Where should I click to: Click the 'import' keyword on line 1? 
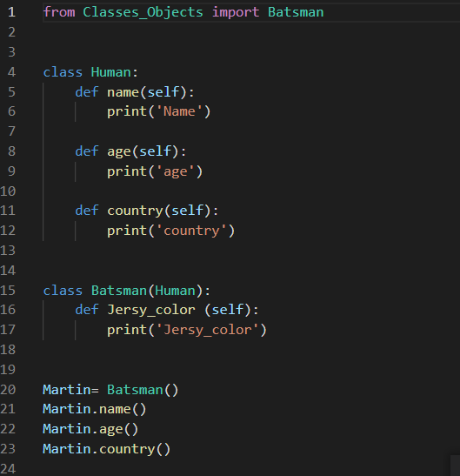point(236,13)
